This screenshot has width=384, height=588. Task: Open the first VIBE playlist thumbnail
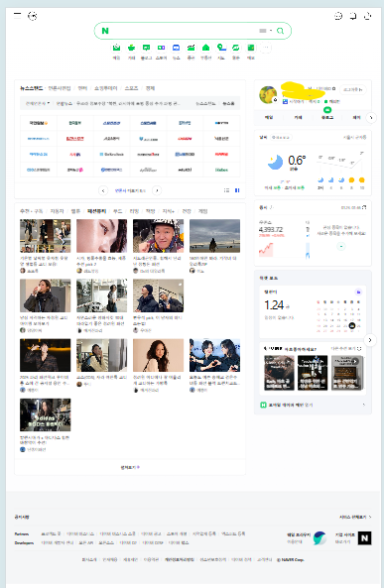click(279, 373)
